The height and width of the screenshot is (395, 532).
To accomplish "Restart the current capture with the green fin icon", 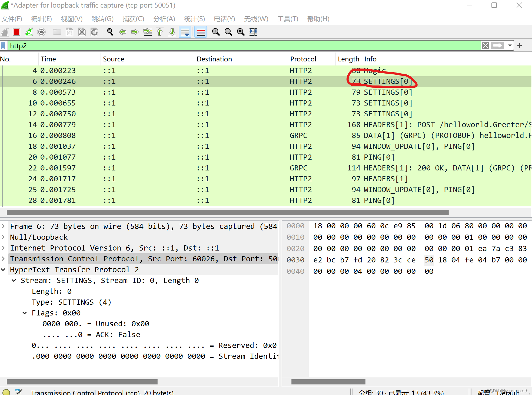I will 29,32.
